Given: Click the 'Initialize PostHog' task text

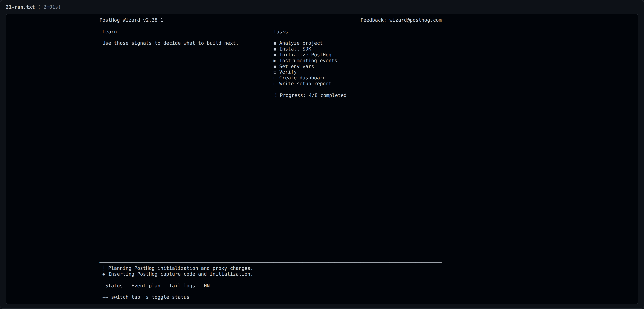Looking at the screenshot, I should pyautogui.click(x=305, y=55).
